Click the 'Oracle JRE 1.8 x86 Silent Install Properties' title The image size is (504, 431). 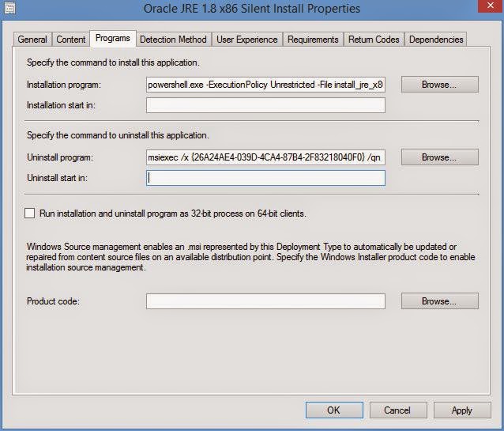tap(252, 9)
